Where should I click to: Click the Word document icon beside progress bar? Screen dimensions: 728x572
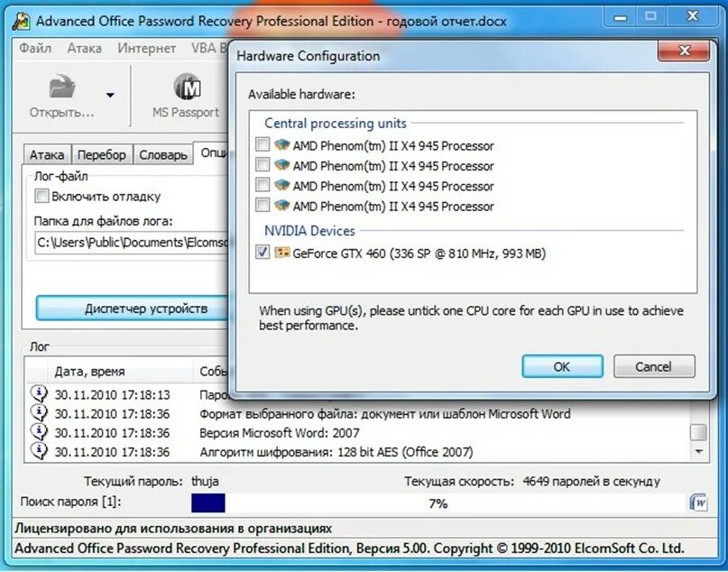698,503
